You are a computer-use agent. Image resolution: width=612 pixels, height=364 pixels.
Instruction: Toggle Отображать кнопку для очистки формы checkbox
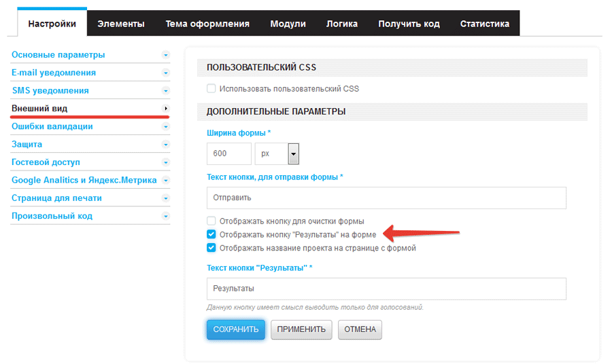(x=211, y=221)
